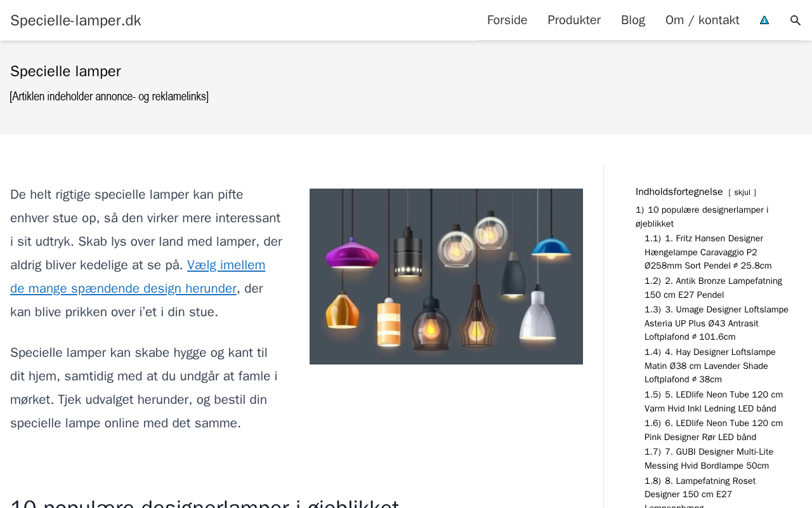Jump to Hay Matin Lavender Shade entry
This screenshot has width=812, height=508.
(x=710, y=366)
